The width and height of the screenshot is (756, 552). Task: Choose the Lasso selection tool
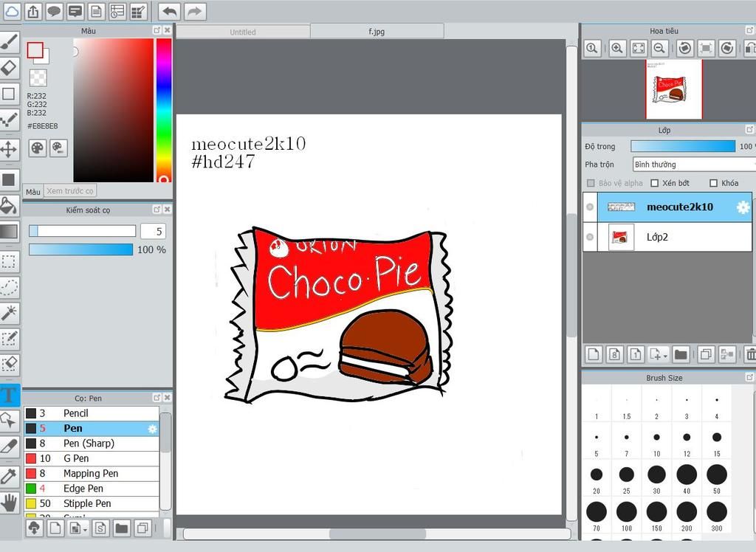coord(9,287)
